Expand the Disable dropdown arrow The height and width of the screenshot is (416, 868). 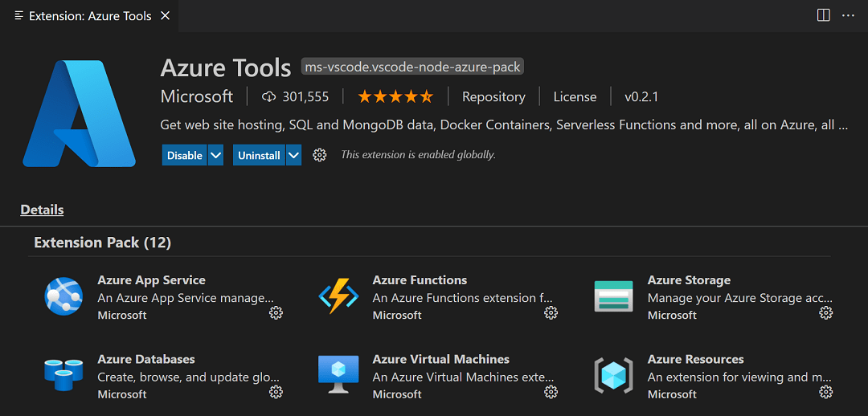(215, 155)
